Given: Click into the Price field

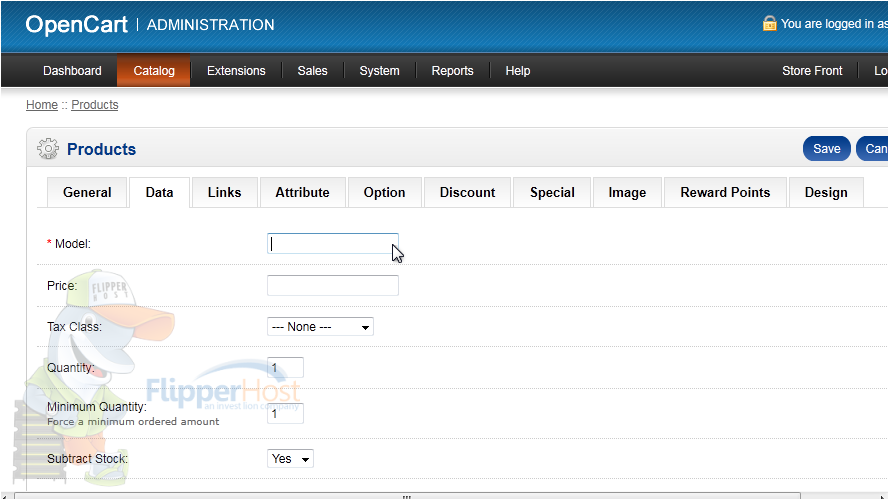Looking at the screenshot, I should tap(333, 285).
